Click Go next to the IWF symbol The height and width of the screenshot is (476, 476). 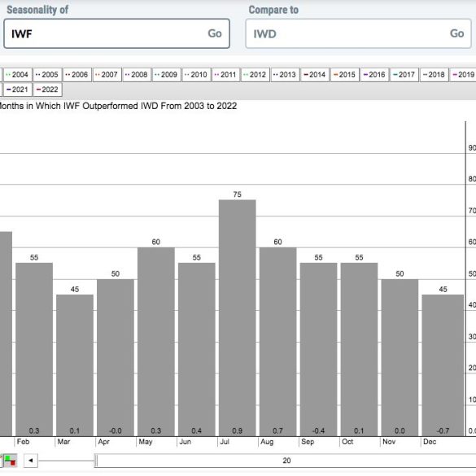(x=215, y=33)
